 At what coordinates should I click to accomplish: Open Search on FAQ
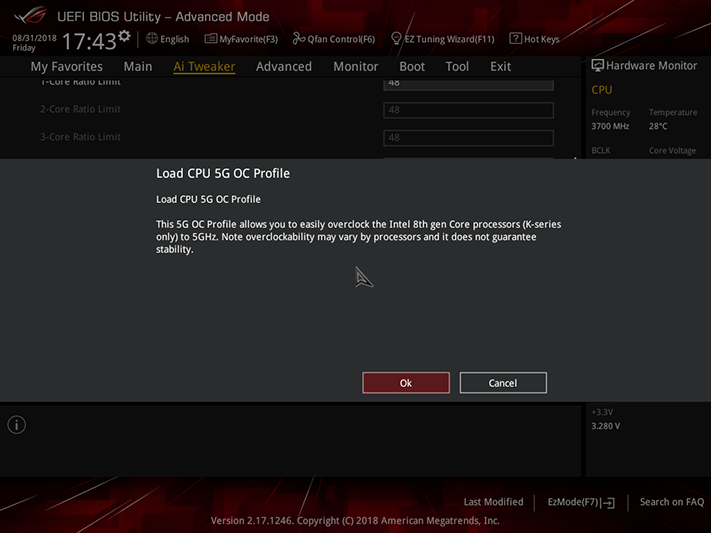[672, 502]
